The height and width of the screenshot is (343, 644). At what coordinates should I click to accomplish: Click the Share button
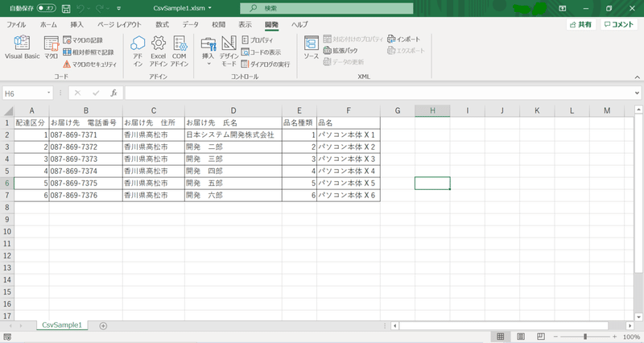click(581, 25)
